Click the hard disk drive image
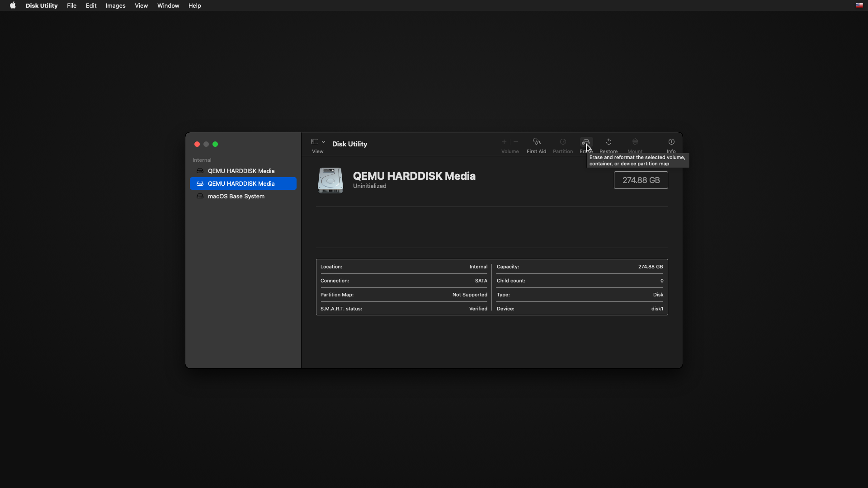 point(330,180)
